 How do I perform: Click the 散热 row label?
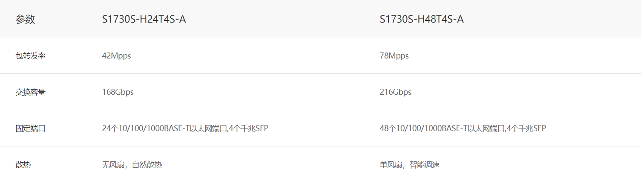(x=23, y=165)
